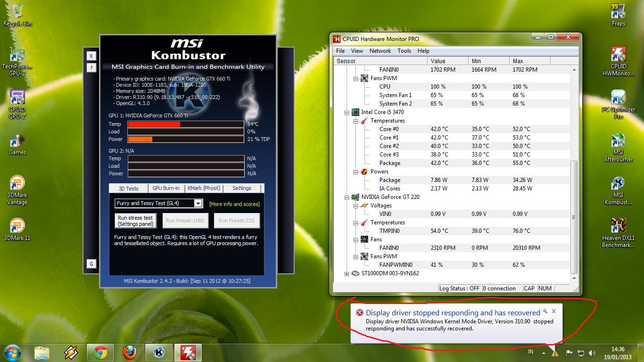Click the warning tray icon
The image size is (644, 362).
(555, 352)
